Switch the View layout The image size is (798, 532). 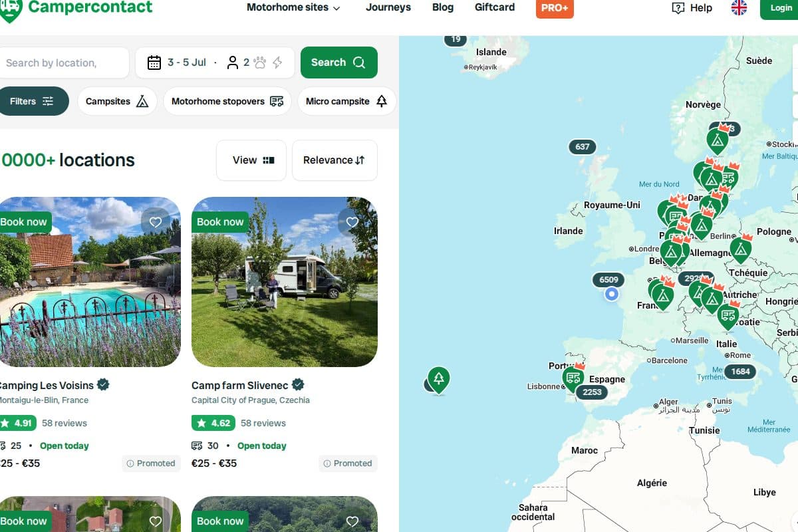pos(251,160)
